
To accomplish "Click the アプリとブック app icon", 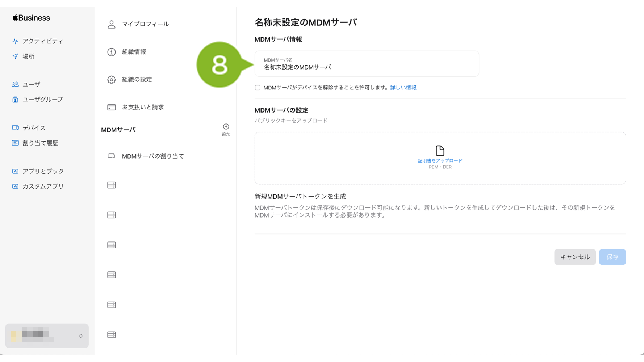I will click(15, 171).
